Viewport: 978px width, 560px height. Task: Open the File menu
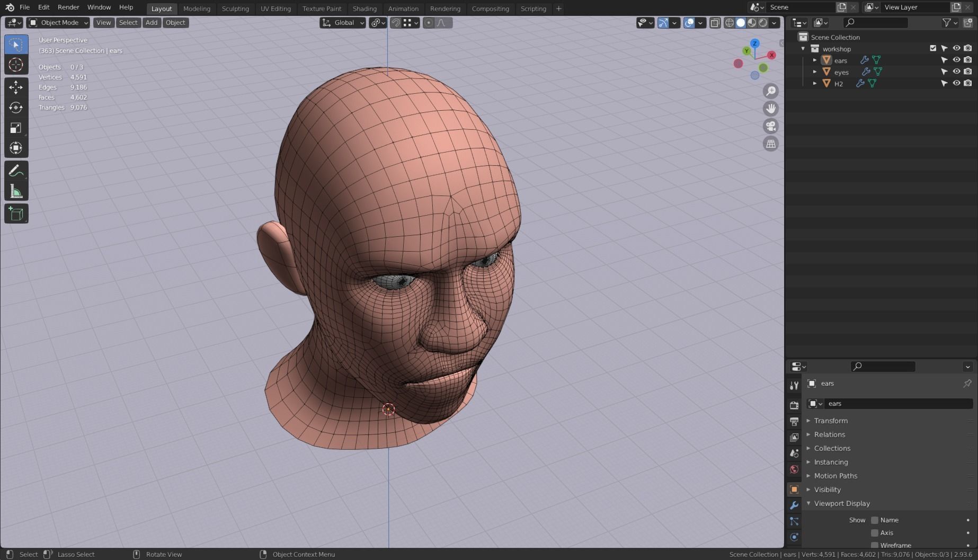click(x=24, y=7)
